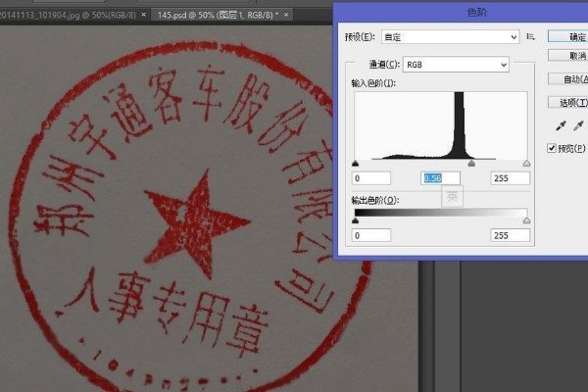Switch to the 145.psd document tab

(216, 16)
